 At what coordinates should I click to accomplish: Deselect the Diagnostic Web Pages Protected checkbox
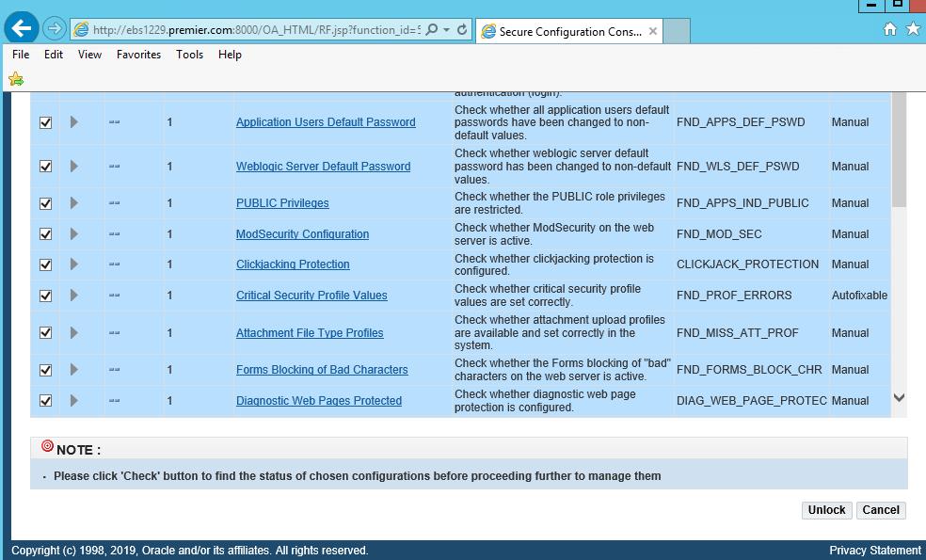45,401
